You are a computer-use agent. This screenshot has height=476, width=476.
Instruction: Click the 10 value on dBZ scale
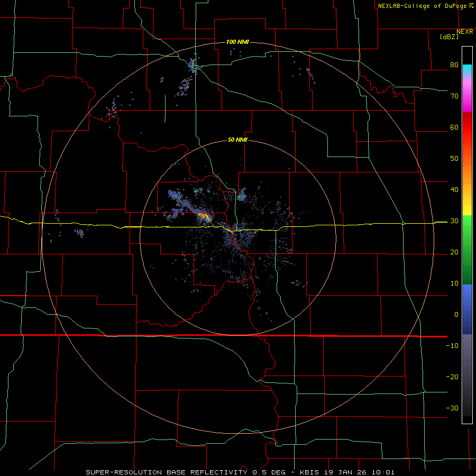point(454,283)
